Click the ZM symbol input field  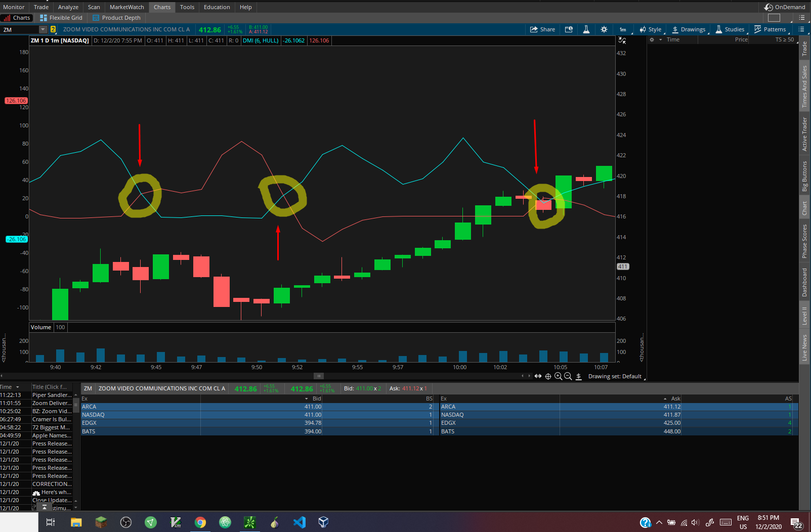pos(20,29)
